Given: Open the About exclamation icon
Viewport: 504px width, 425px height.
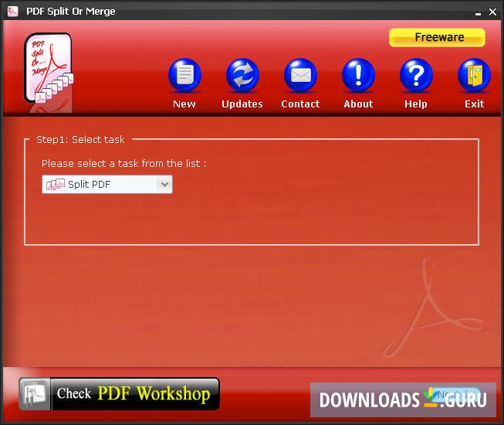Looking at the screenshot, I should pos(358,75).
